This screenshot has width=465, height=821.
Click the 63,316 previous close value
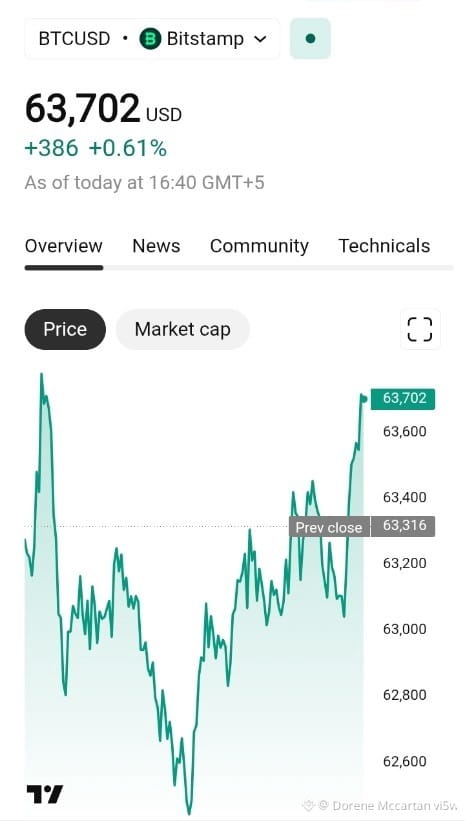[x=403, y=526]
